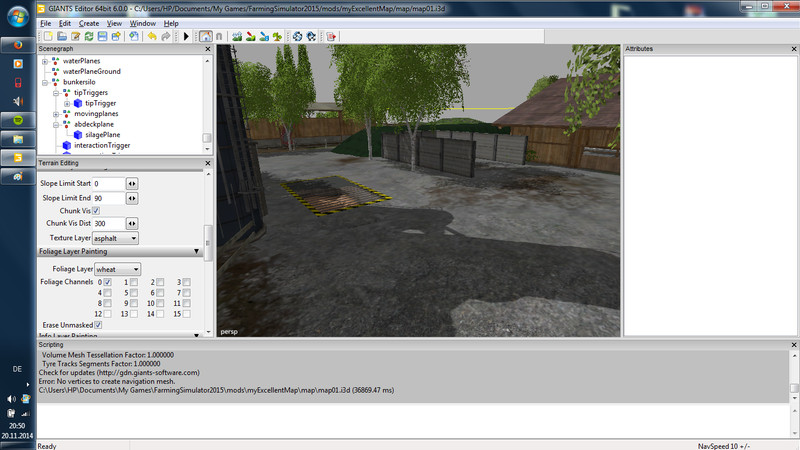Activate the terrain sculpt mode icon

[x=237, y=36]
